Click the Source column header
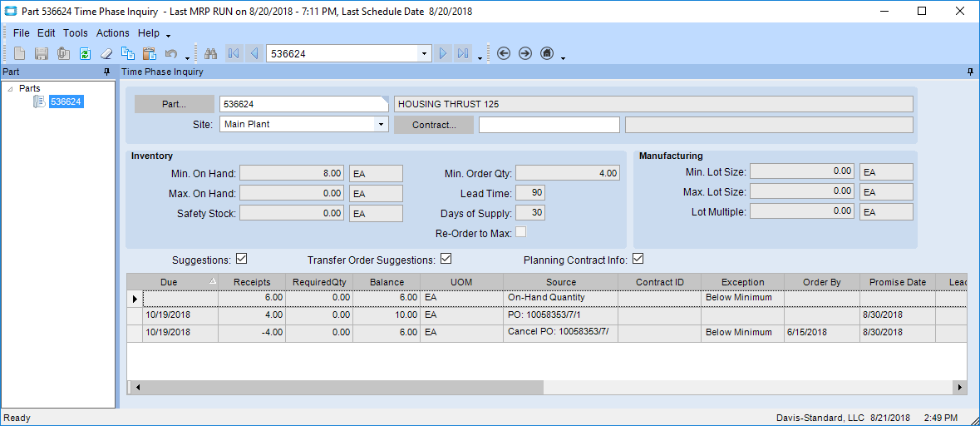The width and height of the screenshot is (980, 426). click(560, 282)
